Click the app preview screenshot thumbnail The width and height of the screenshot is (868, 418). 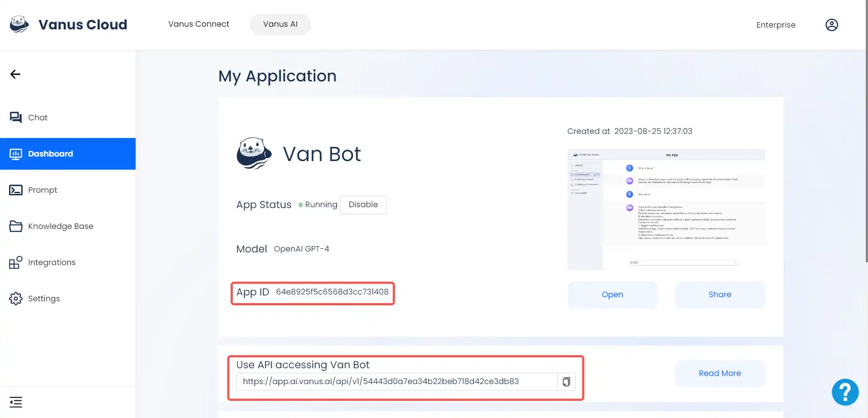pyautogui.click(x=666, y=209)
